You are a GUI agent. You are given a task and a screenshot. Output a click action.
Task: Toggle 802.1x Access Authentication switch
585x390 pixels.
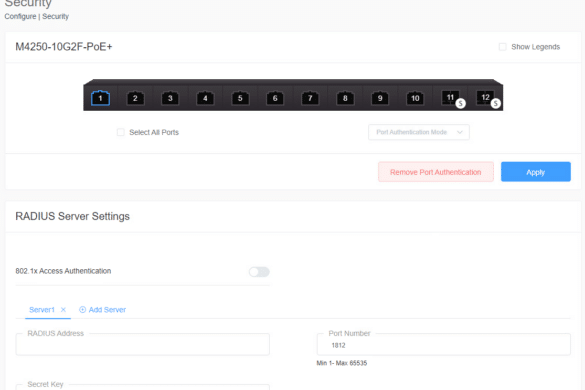click(259, 272)
